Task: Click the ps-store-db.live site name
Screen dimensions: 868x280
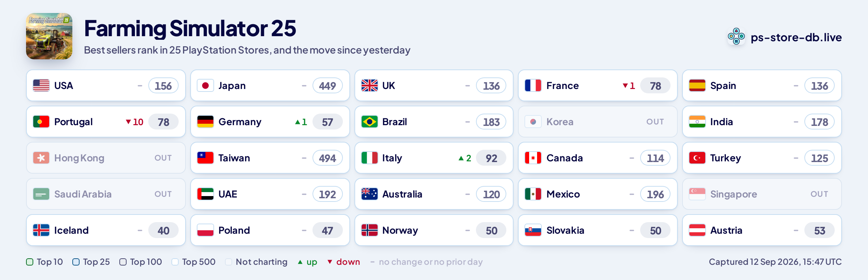Action: (796, 37)
